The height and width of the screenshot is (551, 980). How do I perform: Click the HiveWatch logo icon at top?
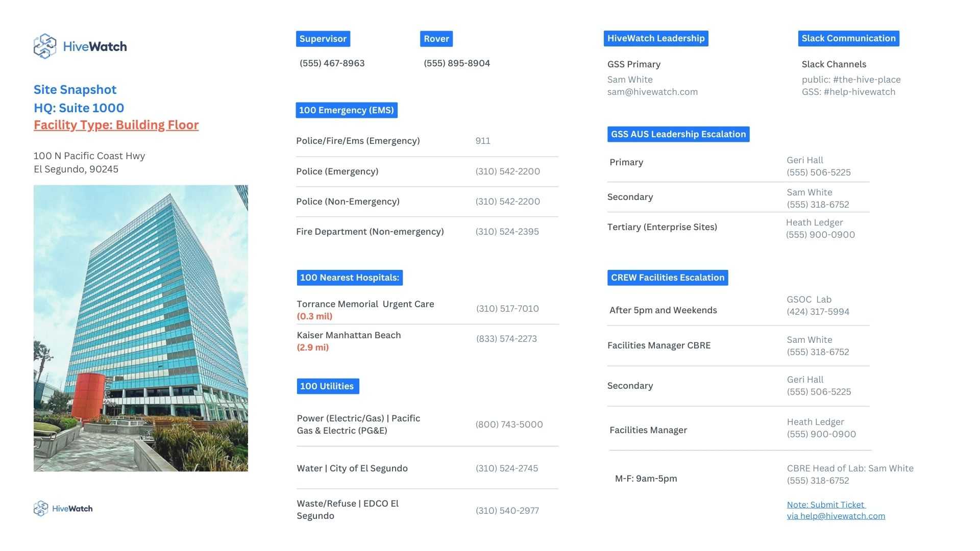(x=45, y=46)
